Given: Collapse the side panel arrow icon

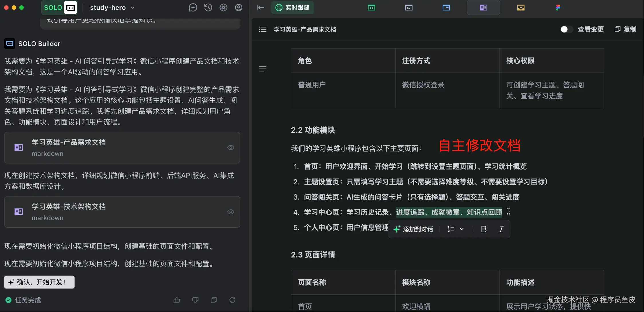Looking at the screenshot, I should point(260,8).
